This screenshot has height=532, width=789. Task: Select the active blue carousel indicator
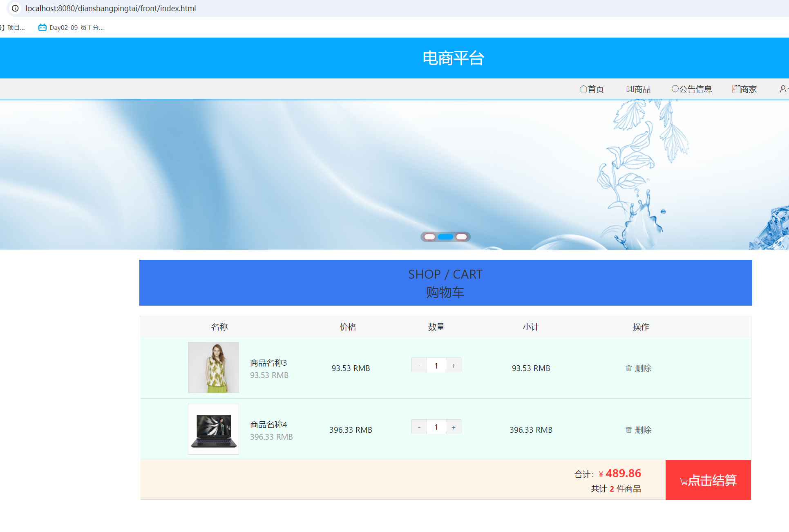point(445,237)
